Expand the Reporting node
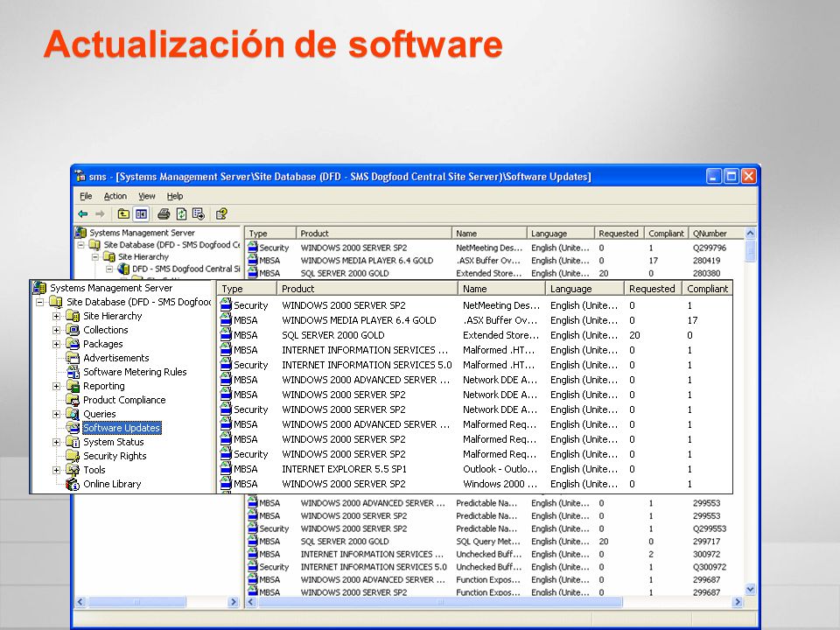The width and height of the screenshot is (840, 630). (x=56, y=386)
